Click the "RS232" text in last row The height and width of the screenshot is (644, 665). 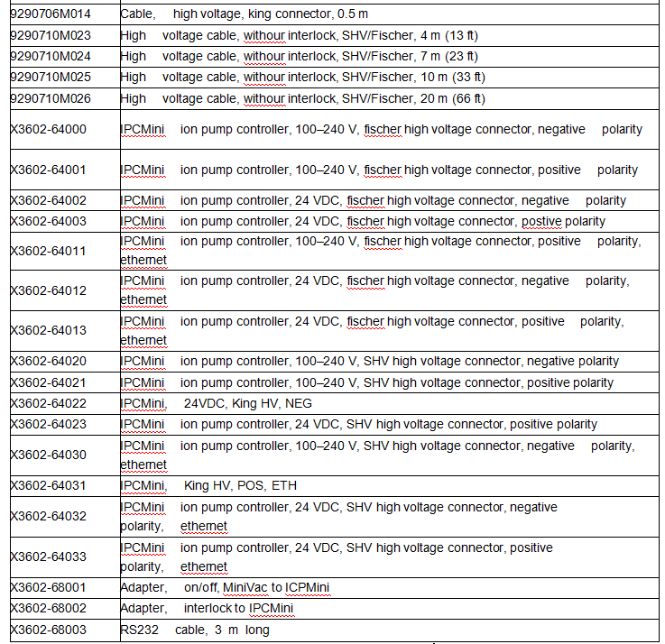139,630
